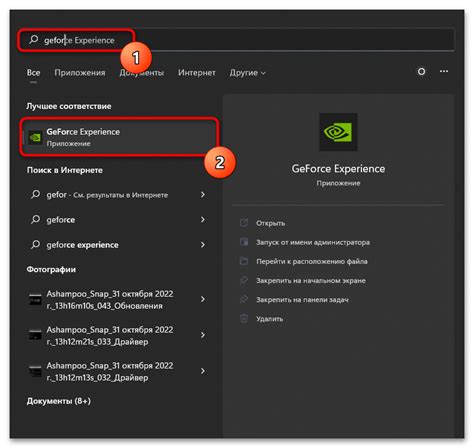Click the small NVIDIA icon in best match
Viewport: 474px width, 448px height.
[x=35, y=137]
